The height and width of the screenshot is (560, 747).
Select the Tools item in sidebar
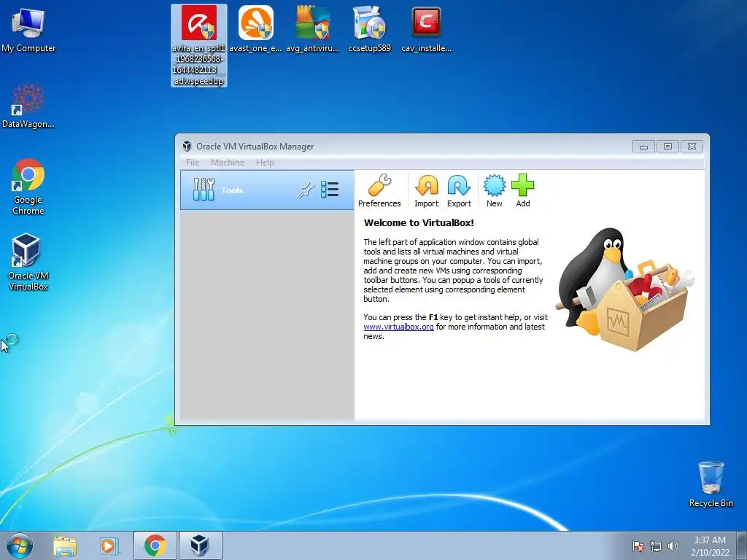pos(267,190)
